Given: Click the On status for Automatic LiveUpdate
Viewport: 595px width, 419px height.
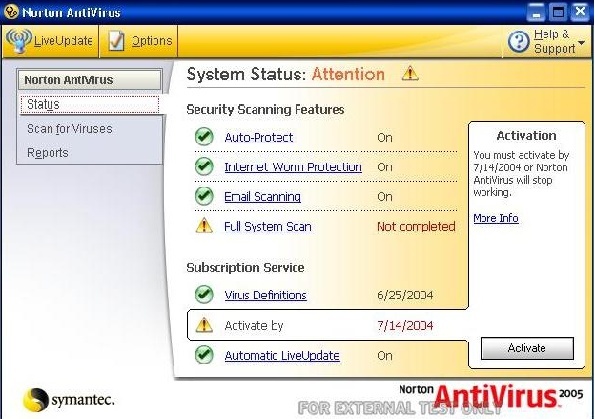Looking at the screenshot, I should tap(385, 356).
